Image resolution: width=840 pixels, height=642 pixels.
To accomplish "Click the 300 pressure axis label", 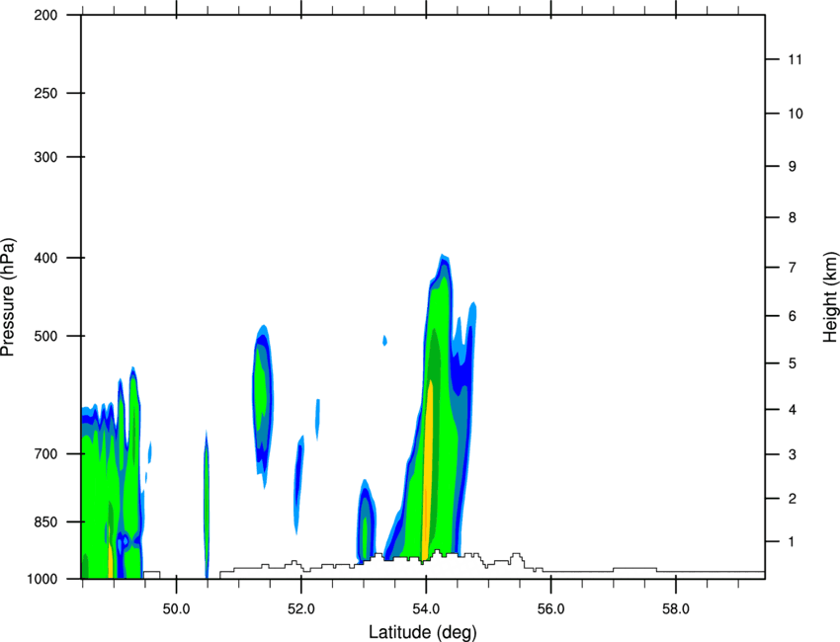I will (45, 157).
